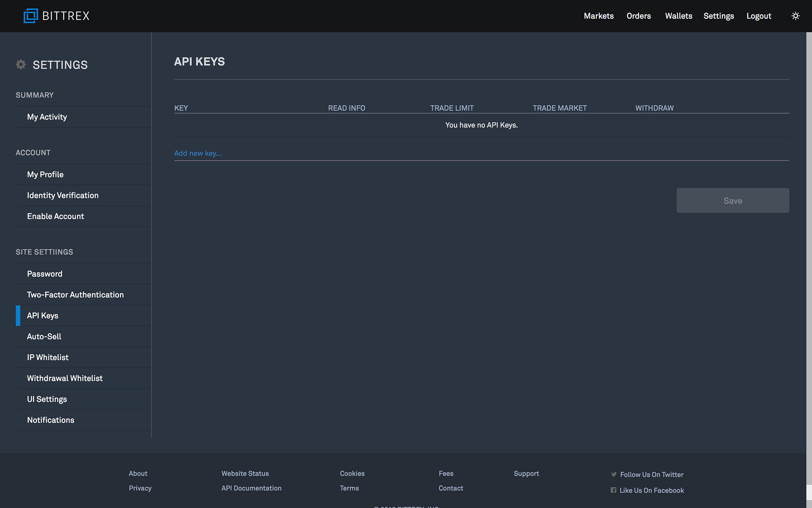Viewport: 812px width, 508px height.
Task: Click the API KEYS page heading
Action: pyautogui.click(x=199, y=61)
